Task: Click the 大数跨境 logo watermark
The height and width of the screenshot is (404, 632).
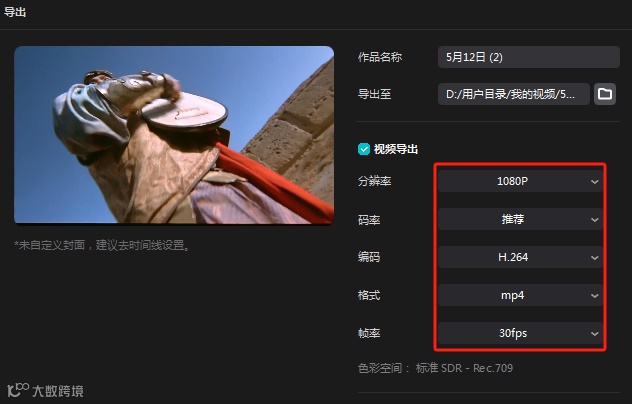Action: [x=45, y=390]
